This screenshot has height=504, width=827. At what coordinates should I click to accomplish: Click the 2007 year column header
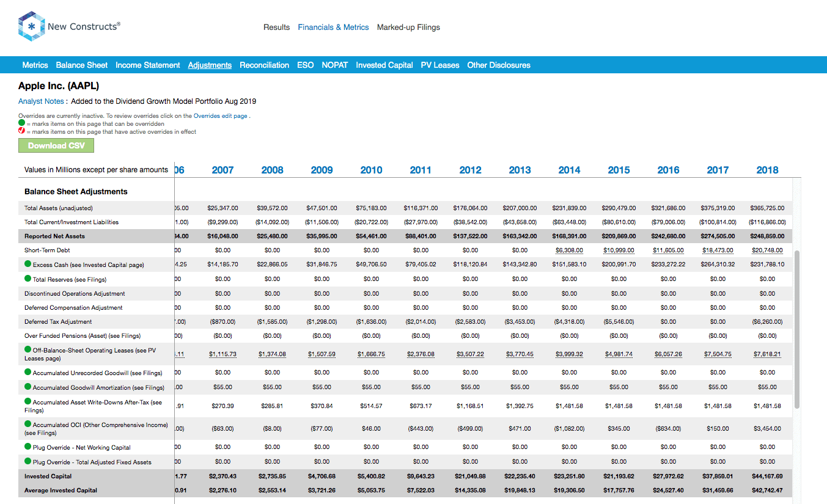tap(222, 170)
